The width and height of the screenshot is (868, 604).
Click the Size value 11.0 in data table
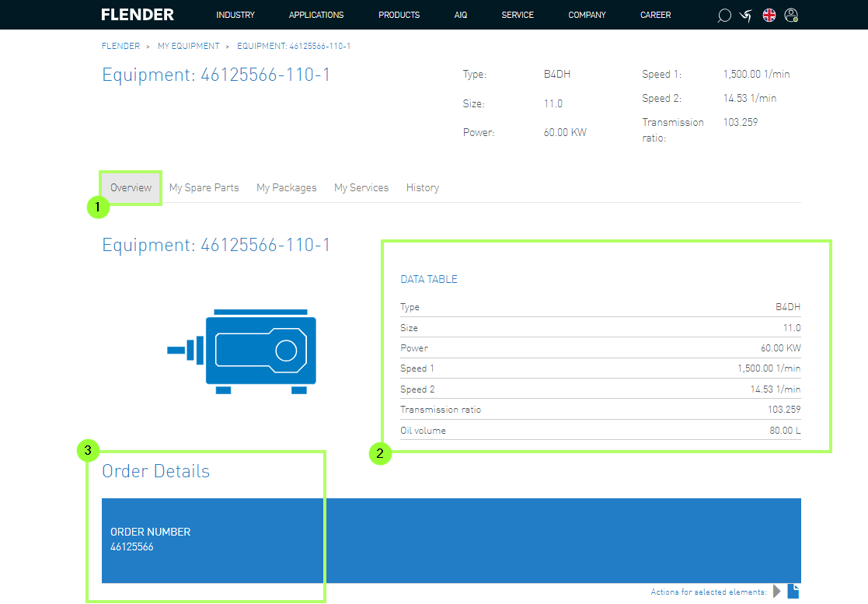tap(792, 328)
